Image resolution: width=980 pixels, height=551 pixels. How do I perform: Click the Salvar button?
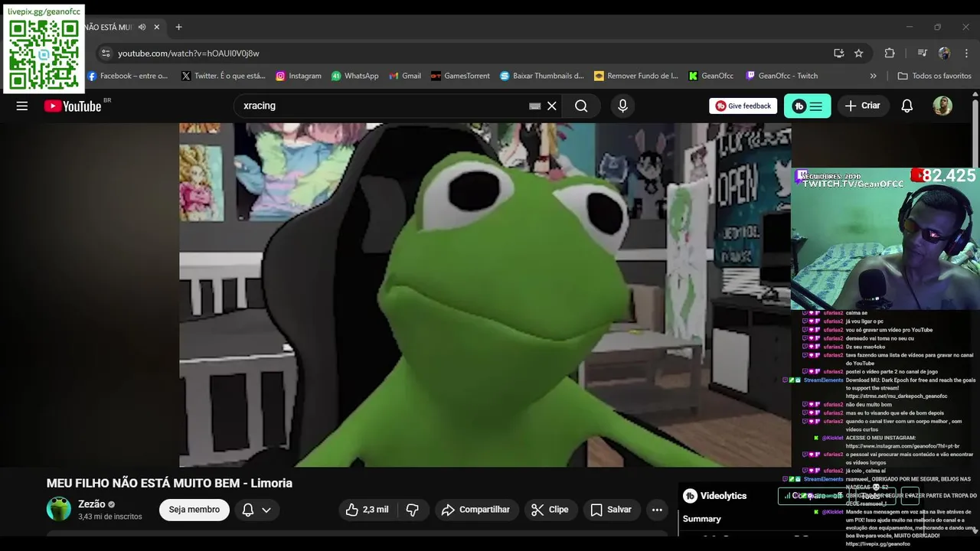coord(611,510)
